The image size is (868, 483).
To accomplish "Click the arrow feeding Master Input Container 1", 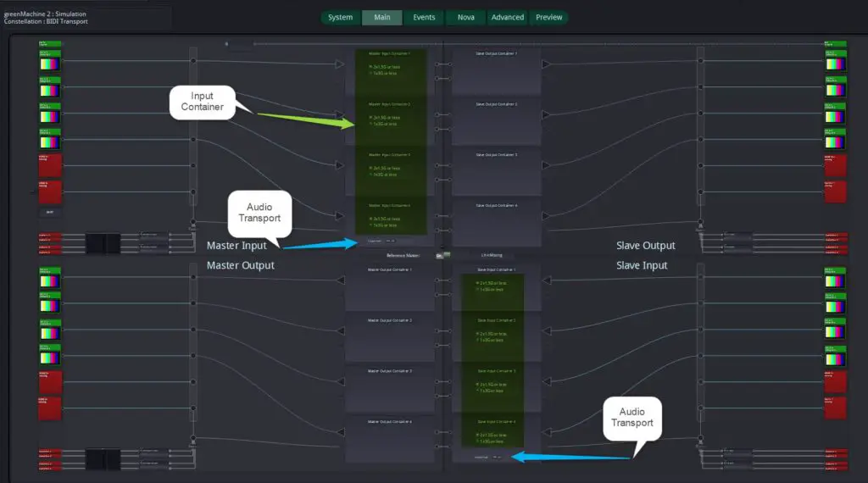I will (339, 64).
